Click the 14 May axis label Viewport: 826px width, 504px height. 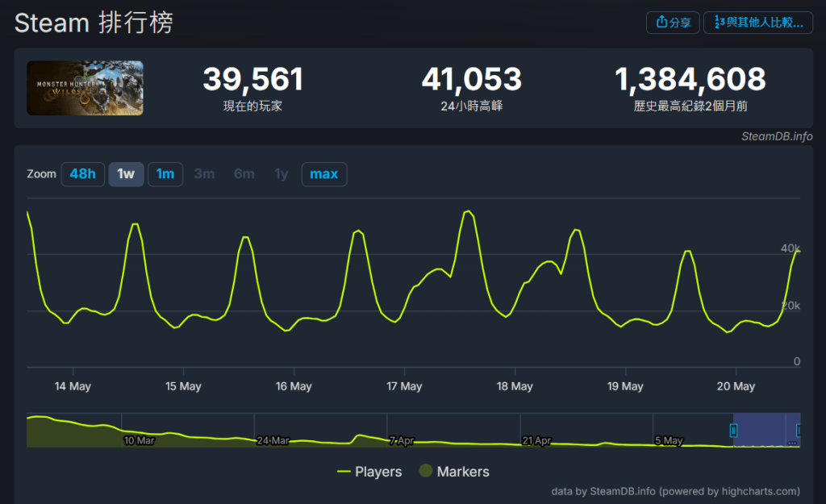click(73, 386)
